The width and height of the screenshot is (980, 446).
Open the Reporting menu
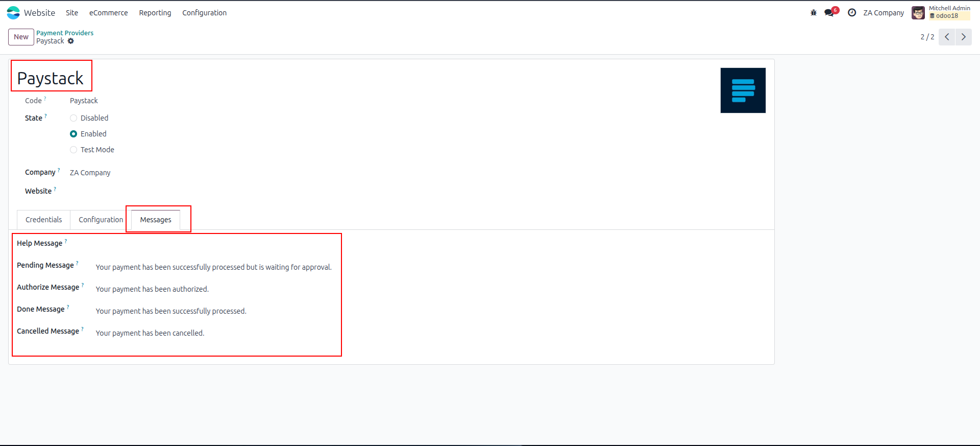coord(155,13)
